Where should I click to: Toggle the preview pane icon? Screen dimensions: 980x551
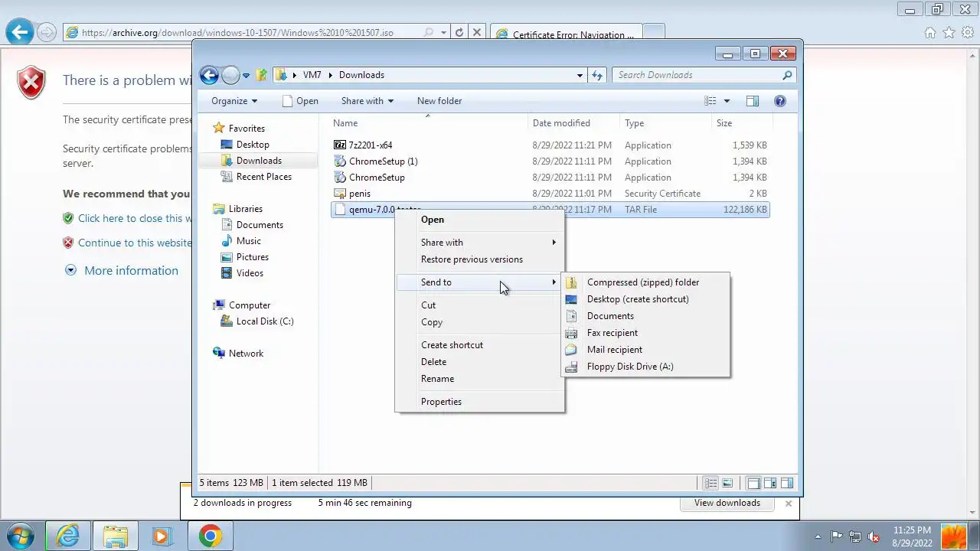753,101
